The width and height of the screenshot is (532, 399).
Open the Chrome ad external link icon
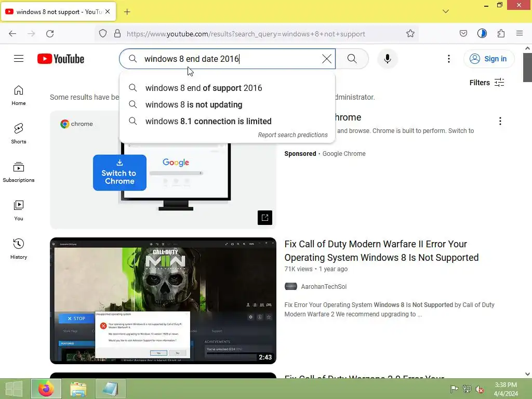[x=264, y=218]
